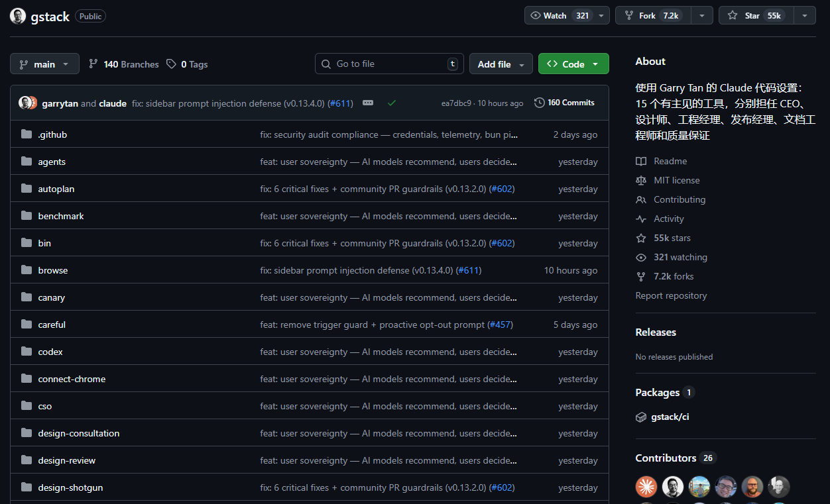
Task: Click the gstack/ci package
Action: point(670,417)
